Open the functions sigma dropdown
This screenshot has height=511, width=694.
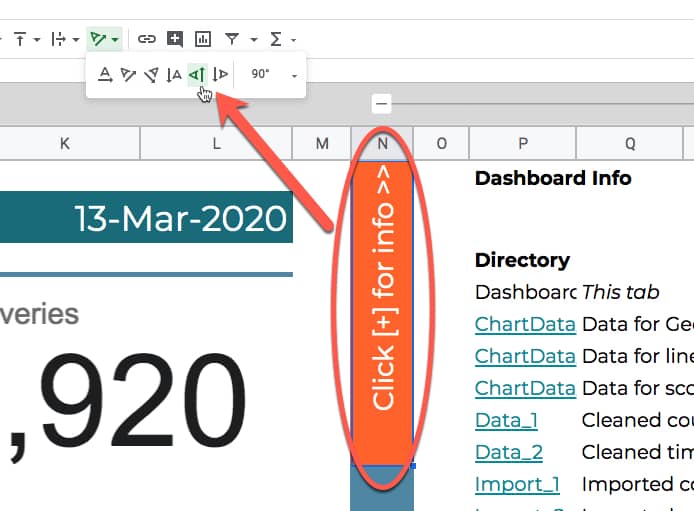coord(283,39)
